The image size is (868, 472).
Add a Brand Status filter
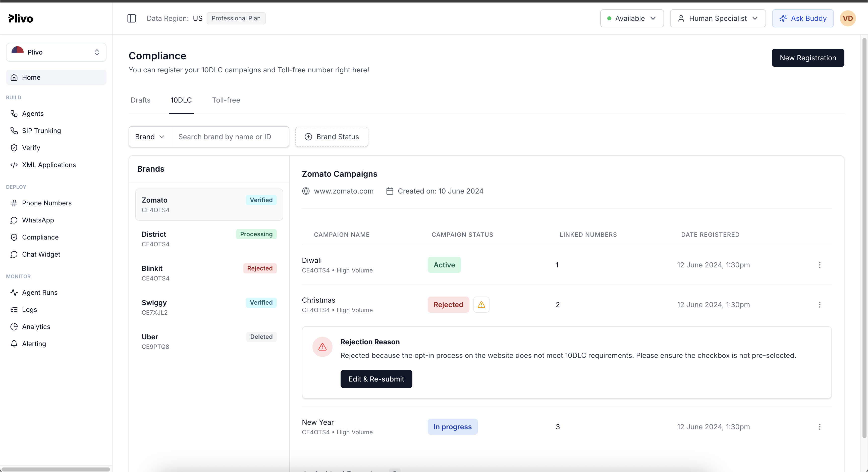(x=332, y=137)
